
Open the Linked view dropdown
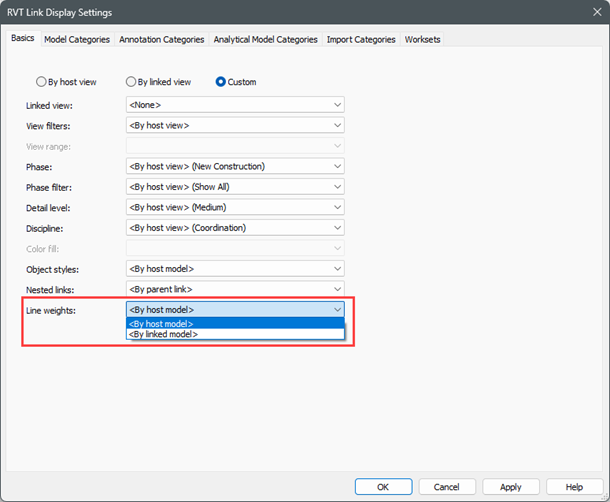pos(235,105)
